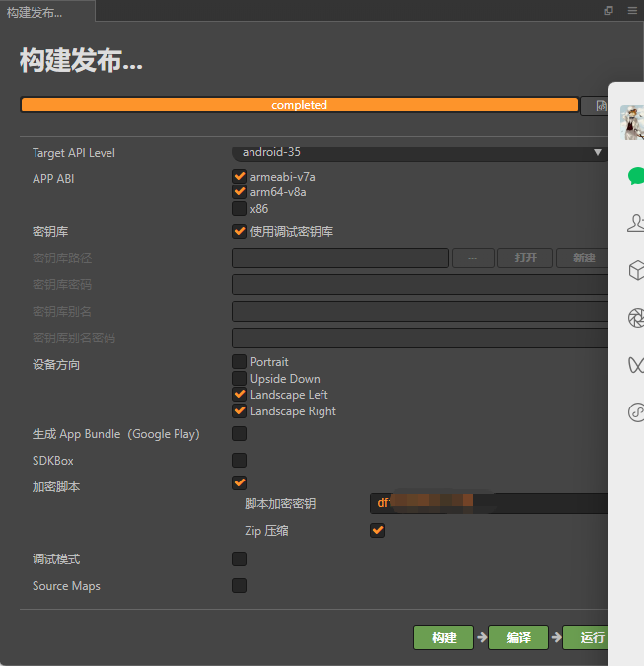This screenshot has width=644, height=666.
Task: Click the green 构建 button
Action: (x=444, y=637)
